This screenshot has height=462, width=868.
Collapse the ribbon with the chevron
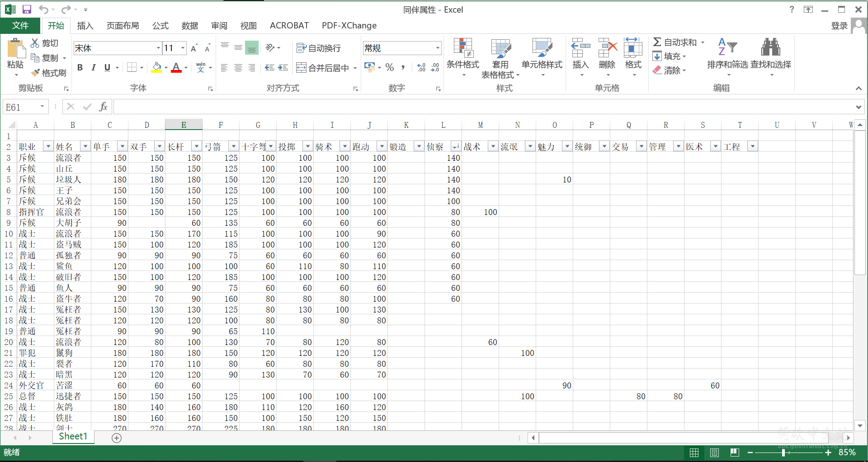tap(859, 89)
